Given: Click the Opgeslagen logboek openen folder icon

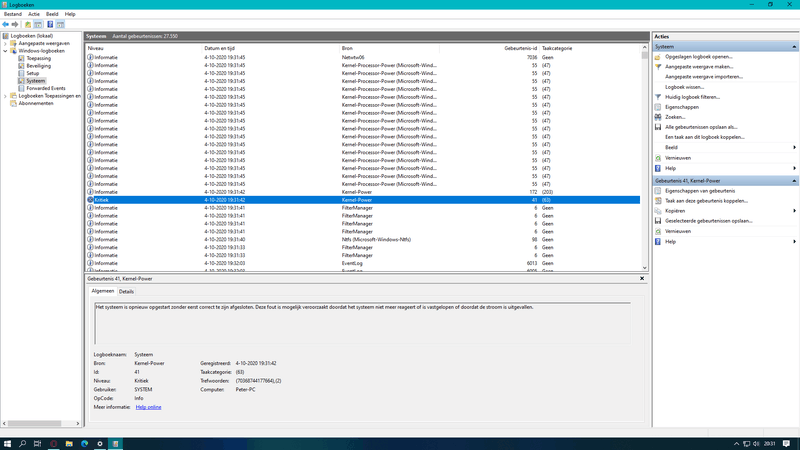Looking at the screenshot, I should pos(658,57).
